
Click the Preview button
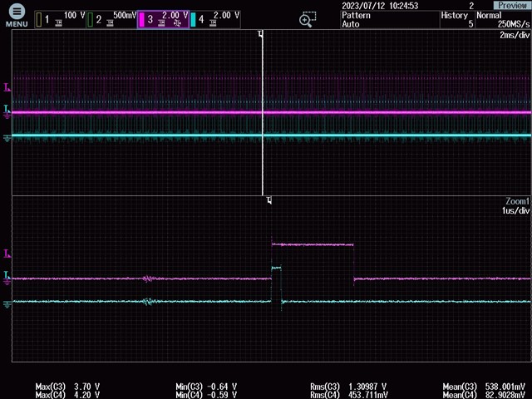(512, 6)
